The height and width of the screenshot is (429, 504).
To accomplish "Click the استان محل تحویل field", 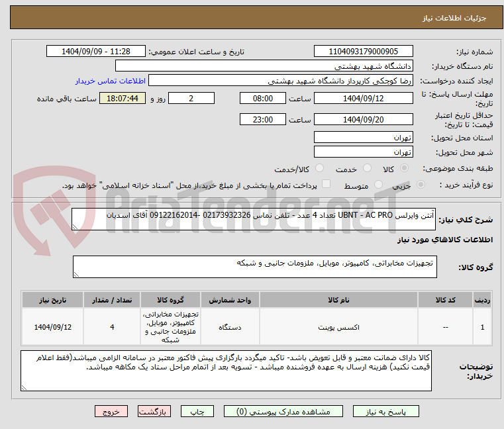I will coord(364,137).
